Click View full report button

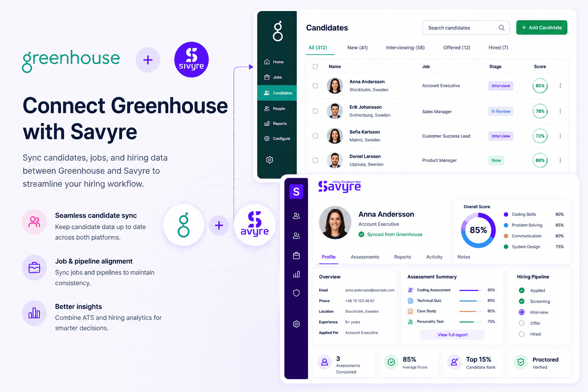point(452,335)
